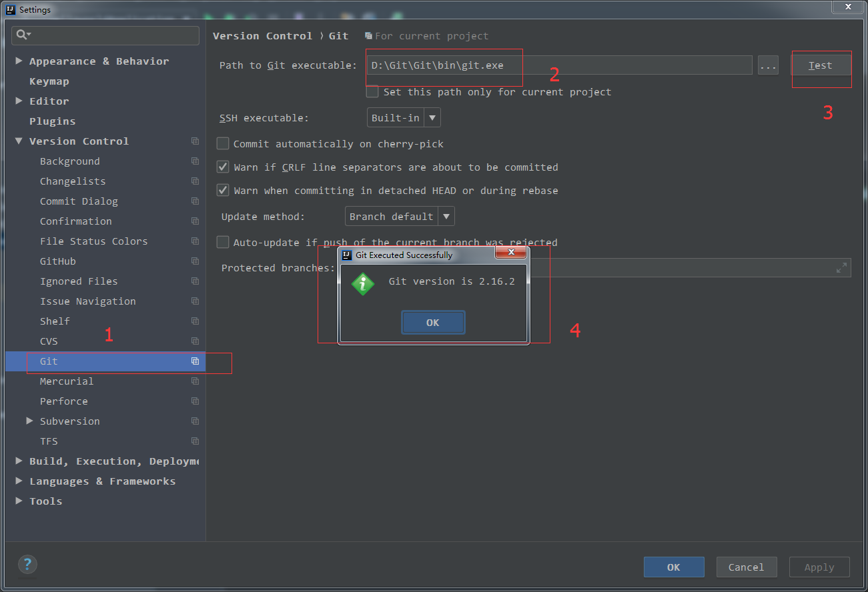Click the search magnifier icon in settings

[23, 35]
